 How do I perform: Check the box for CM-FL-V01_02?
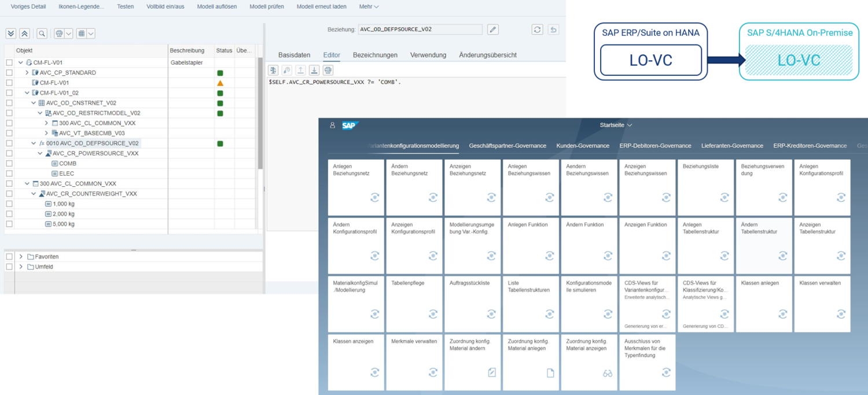(9, 93)
